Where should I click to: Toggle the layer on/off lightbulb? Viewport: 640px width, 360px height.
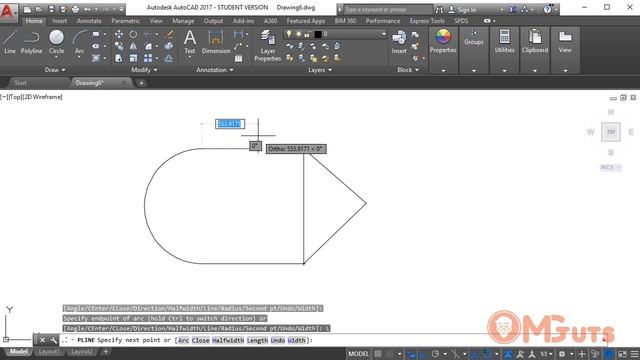pos(289,34)
